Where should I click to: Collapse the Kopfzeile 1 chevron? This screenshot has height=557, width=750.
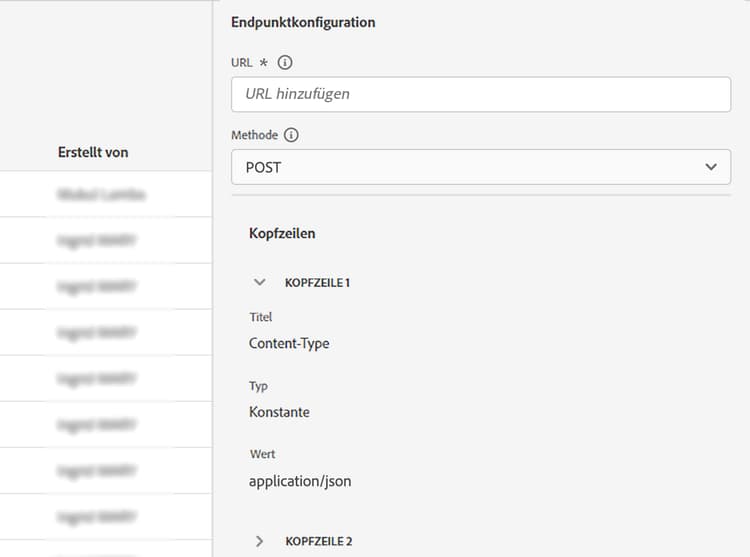tap(260, 282)
